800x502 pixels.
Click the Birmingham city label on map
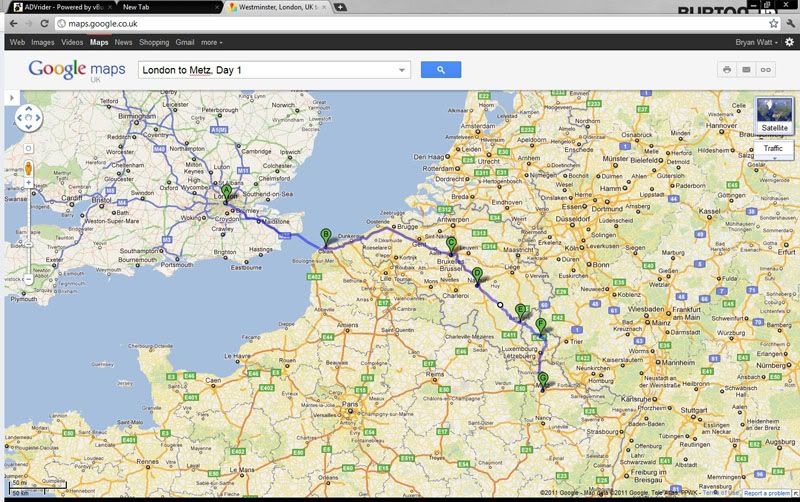137,116
